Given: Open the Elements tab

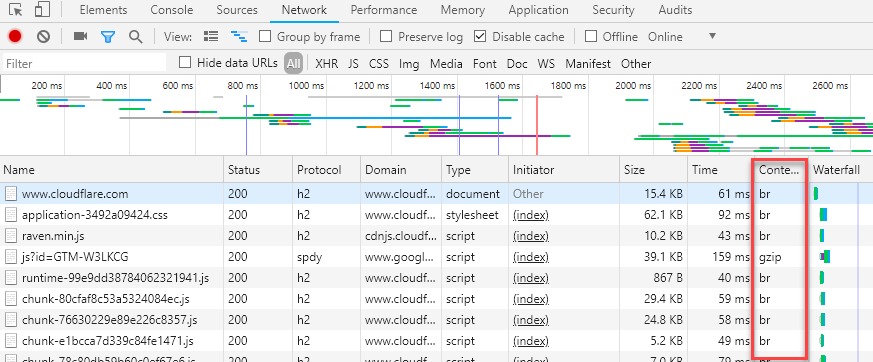Looking at the screenshot, I should click(x=103, y=10).
